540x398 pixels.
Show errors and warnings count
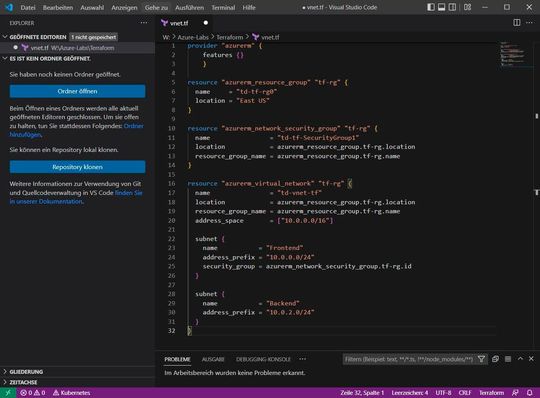coord(33,393)
